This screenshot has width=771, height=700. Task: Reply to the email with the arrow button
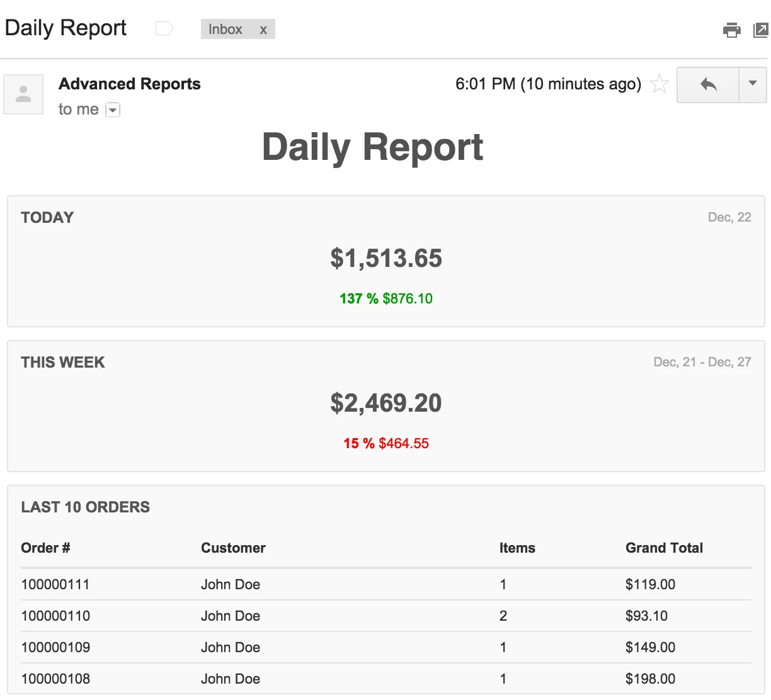point(708,84)
